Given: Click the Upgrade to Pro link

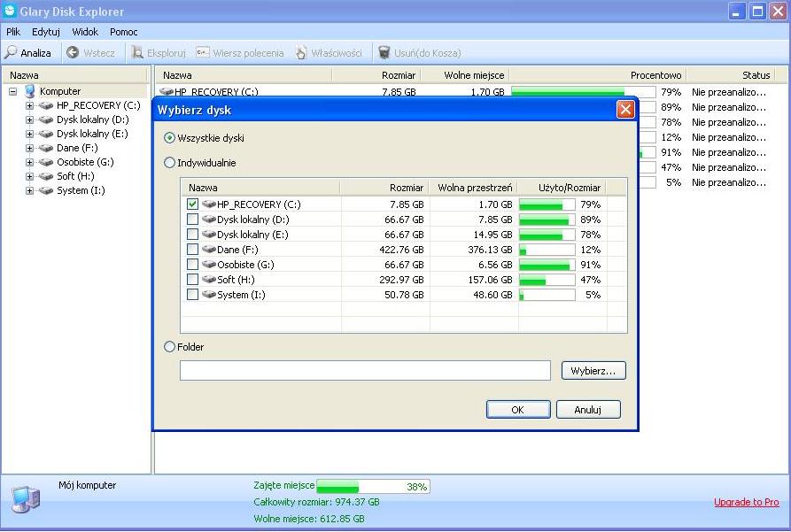Looking at the screenshot, I should 746,502.
